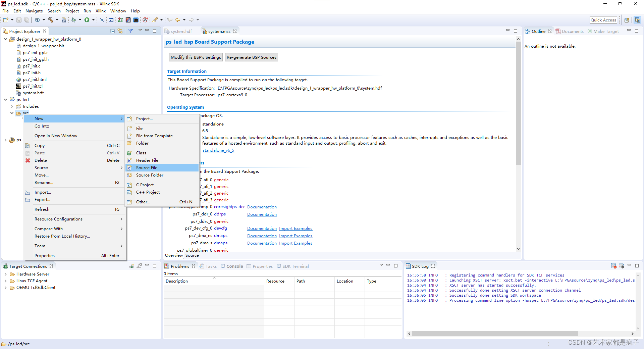
Task: Toggle Link with Editor in Project Explorer
Action: pyautogui.click(x=120, y=31)
